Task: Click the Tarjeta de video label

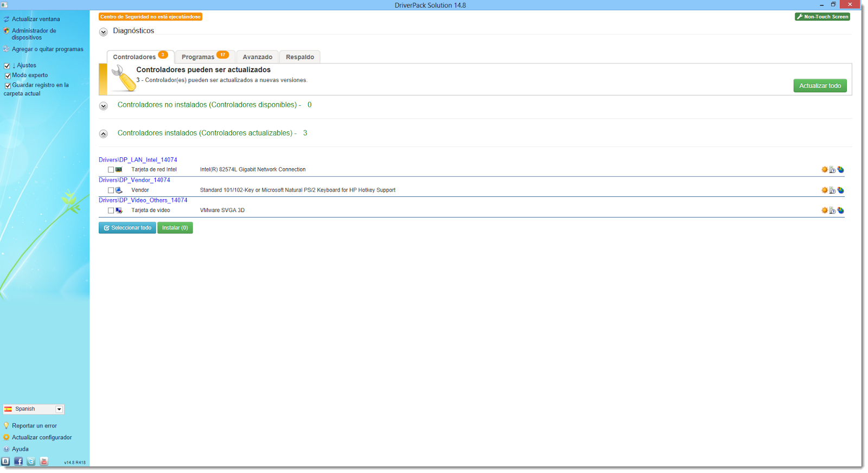Action: click(x=151, y=210)
